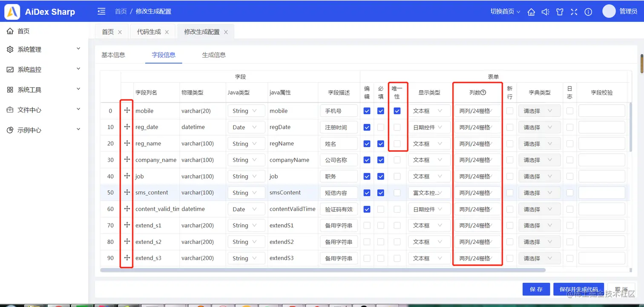This screenshot has width=644, height=307.
Task: Click the drag handle for mobile row
Action: click(x=127, y=110)
